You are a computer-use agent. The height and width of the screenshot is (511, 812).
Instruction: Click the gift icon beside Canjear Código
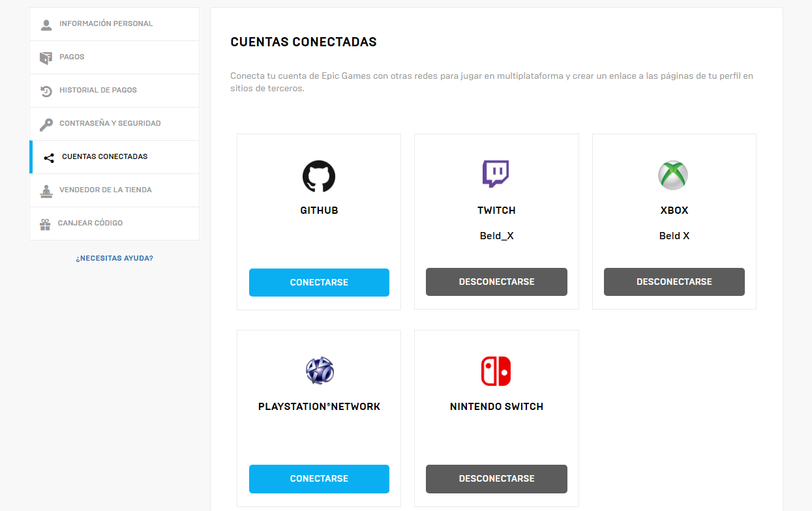click(x=45, y=224)
